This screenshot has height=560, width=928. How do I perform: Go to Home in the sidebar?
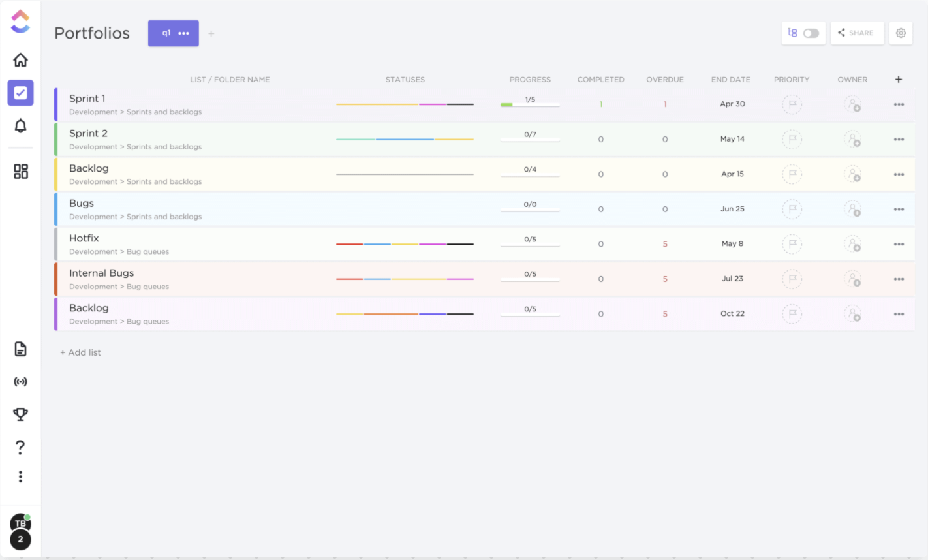click(x=20, y=60)
